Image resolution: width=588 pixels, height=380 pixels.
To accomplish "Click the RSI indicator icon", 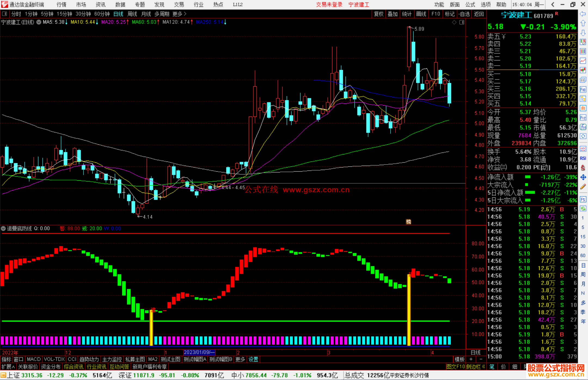I will [583, 158].
